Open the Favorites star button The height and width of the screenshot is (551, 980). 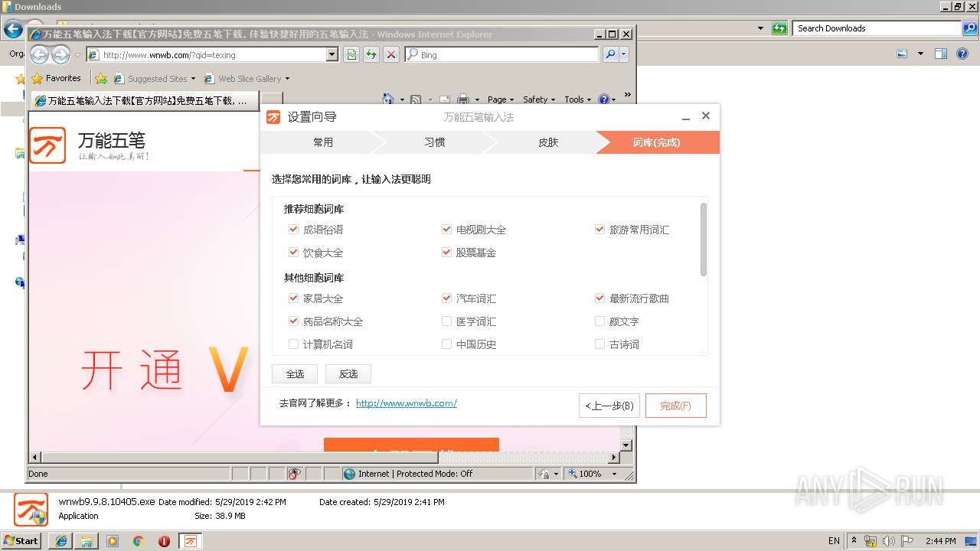point(56,78)
